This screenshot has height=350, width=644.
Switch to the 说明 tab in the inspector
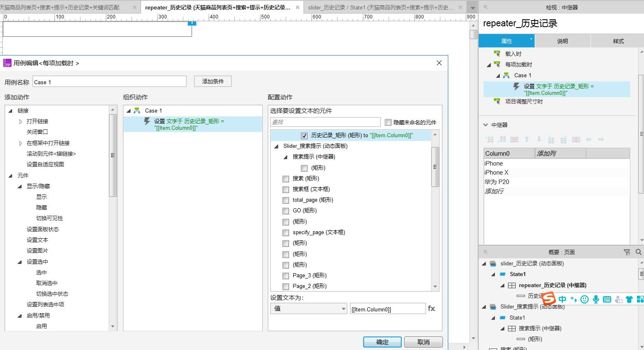(x=562, y=41)
